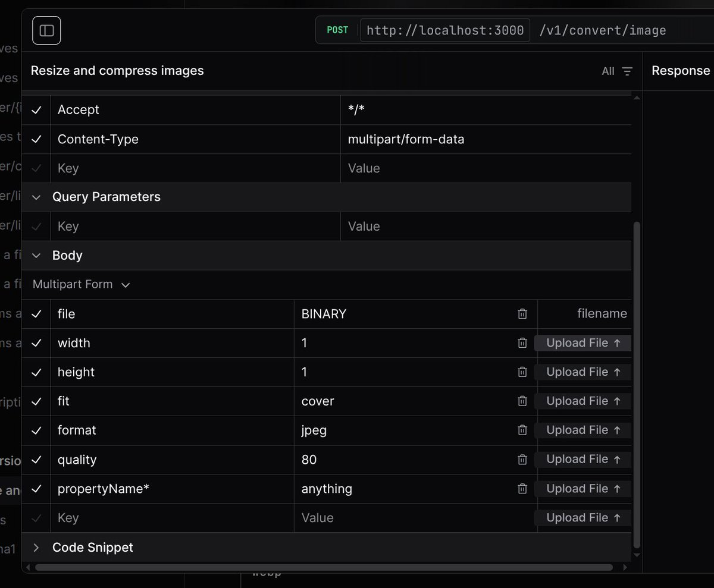Delete the propertyName row with trash icon
Screen dimensions: 714x588
(522, 489)
